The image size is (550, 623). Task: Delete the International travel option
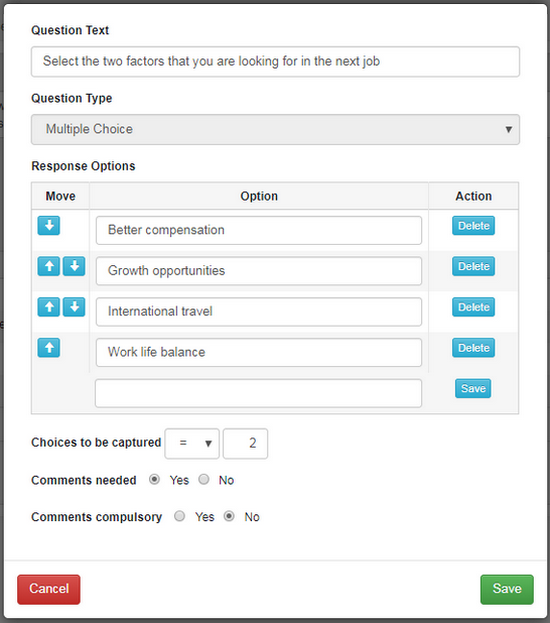473,307
